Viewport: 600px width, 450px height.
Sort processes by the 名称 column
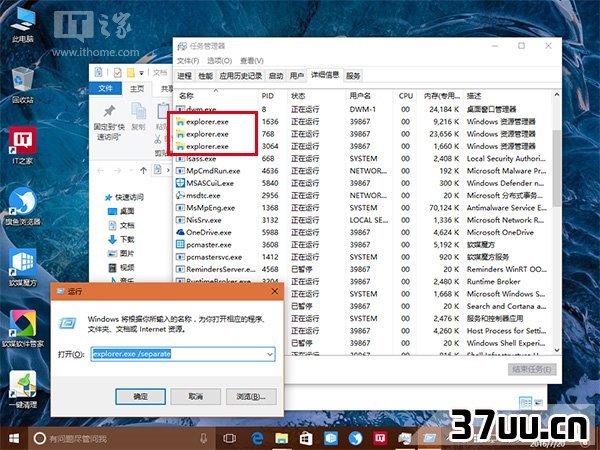(x=217, y=96)
